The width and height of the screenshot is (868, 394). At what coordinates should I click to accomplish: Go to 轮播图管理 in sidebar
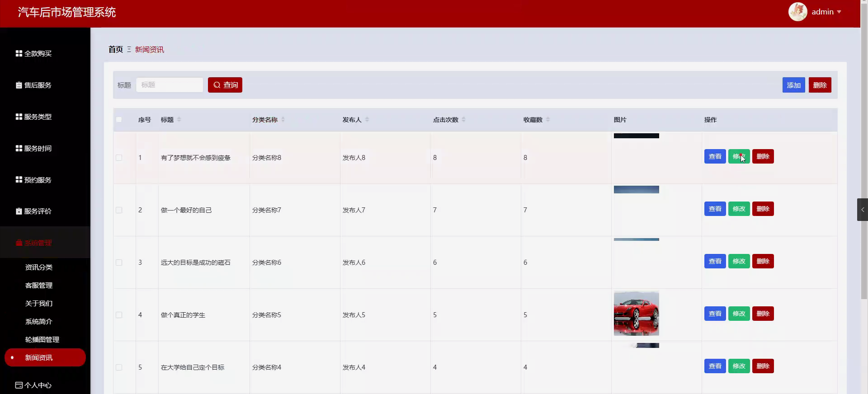pos(42,340)
